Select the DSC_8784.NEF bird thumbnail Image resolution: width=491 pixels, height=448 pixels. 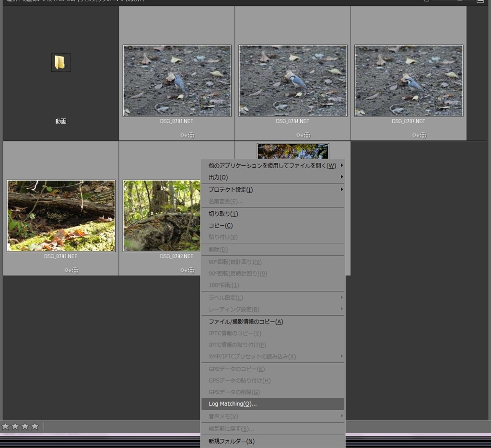[292, 80]
